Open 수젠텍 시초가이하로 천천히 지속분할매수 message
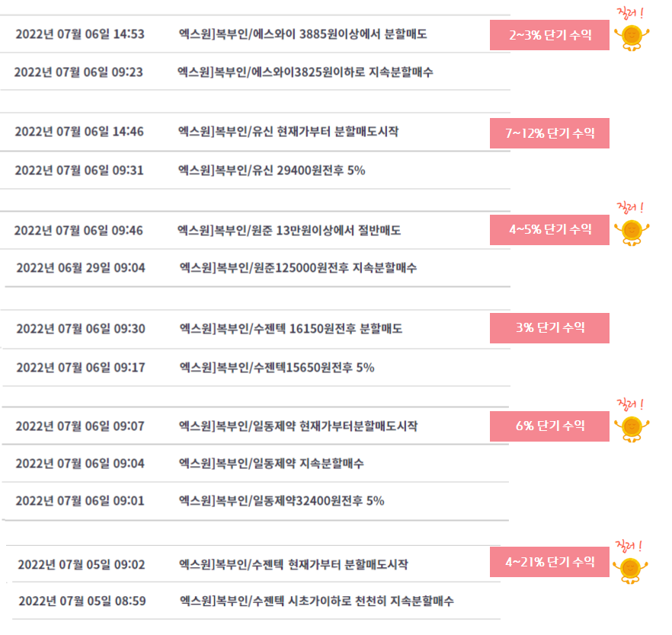The image size is (672, 635). [316, 601]
